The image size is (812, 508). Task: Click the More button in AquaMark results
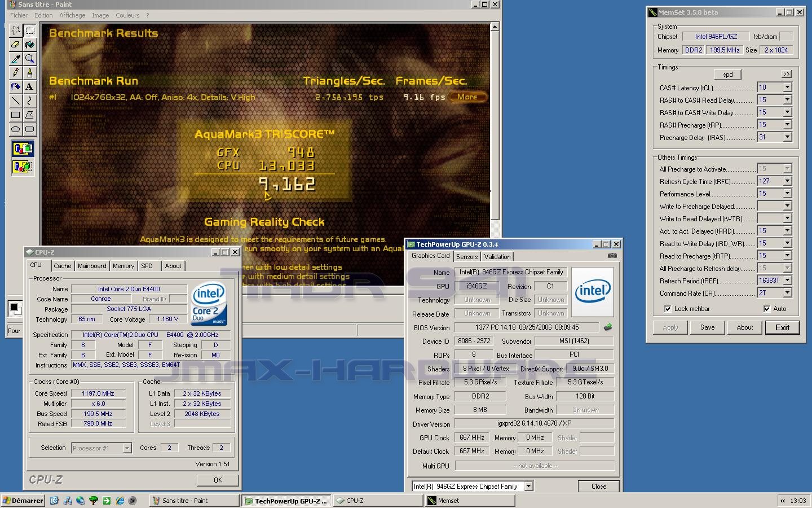(x=467, y=97)
